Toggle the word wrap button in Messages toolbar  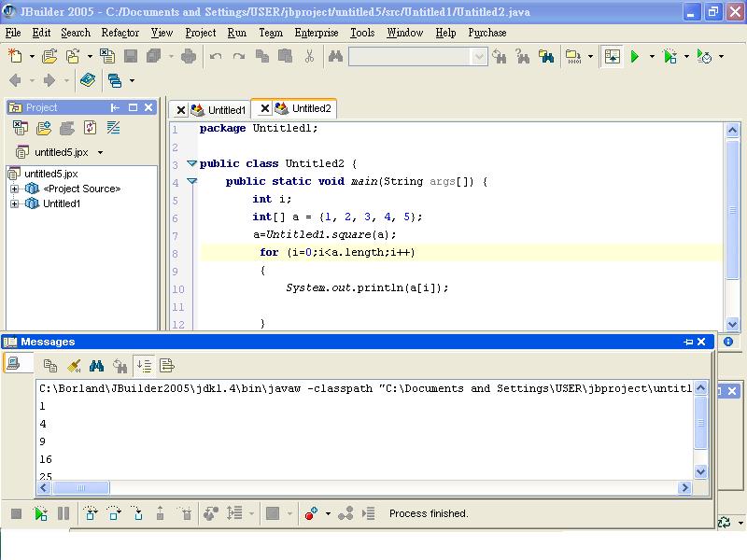167,366
